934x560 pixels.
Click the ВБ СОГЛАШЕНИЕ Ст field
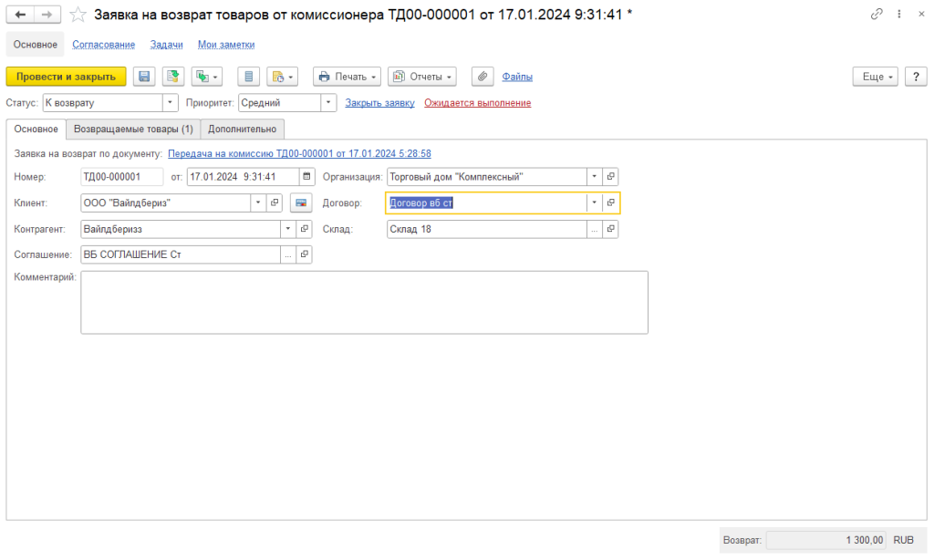181,254
